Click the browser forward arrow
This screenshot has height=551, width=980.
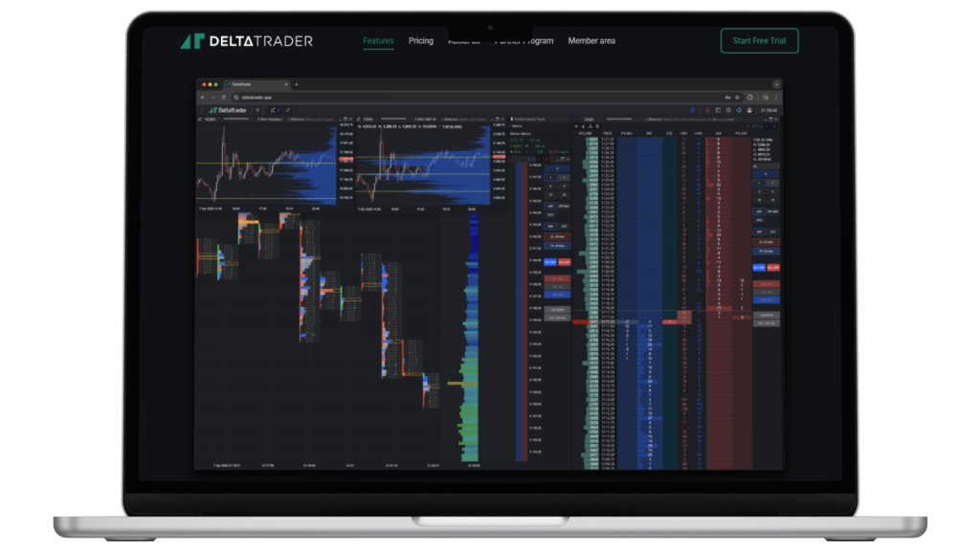click(213, 98)
